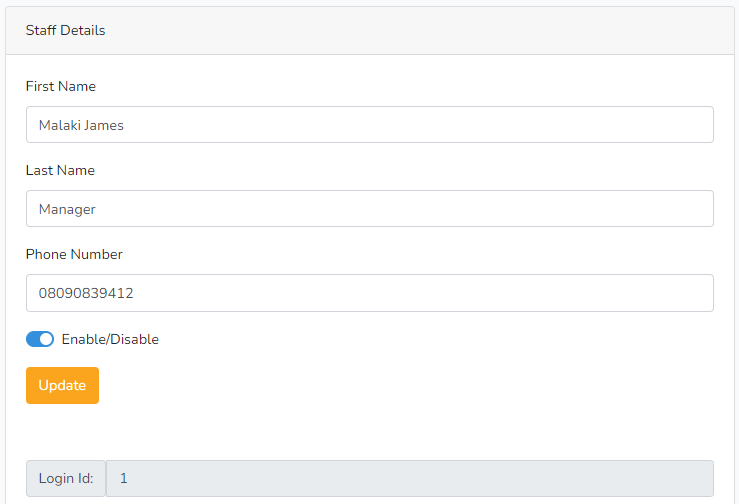Click the white knob of the toggle switch
The image size is (739, 504).
pos(46,339)
